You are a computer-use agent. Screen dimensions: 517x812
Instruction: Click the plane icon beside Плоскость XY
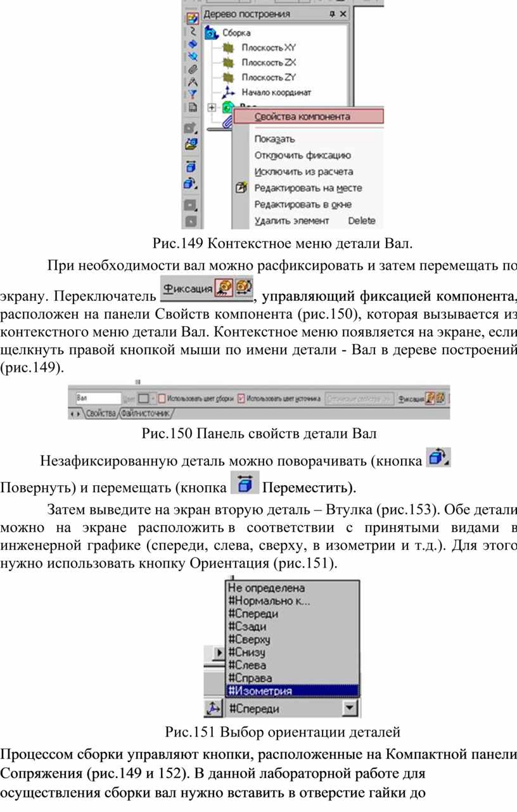pos(229,48)
